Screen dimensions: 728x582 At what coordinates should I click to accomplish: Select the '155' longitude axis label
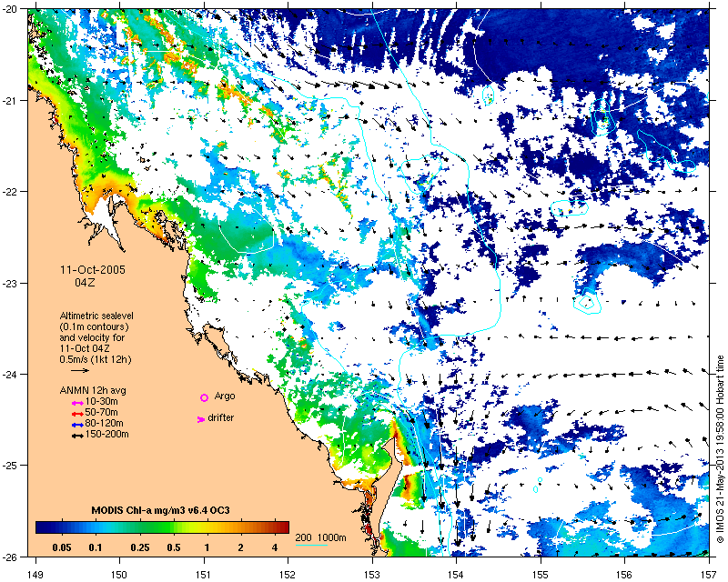(x=541, y=575)
